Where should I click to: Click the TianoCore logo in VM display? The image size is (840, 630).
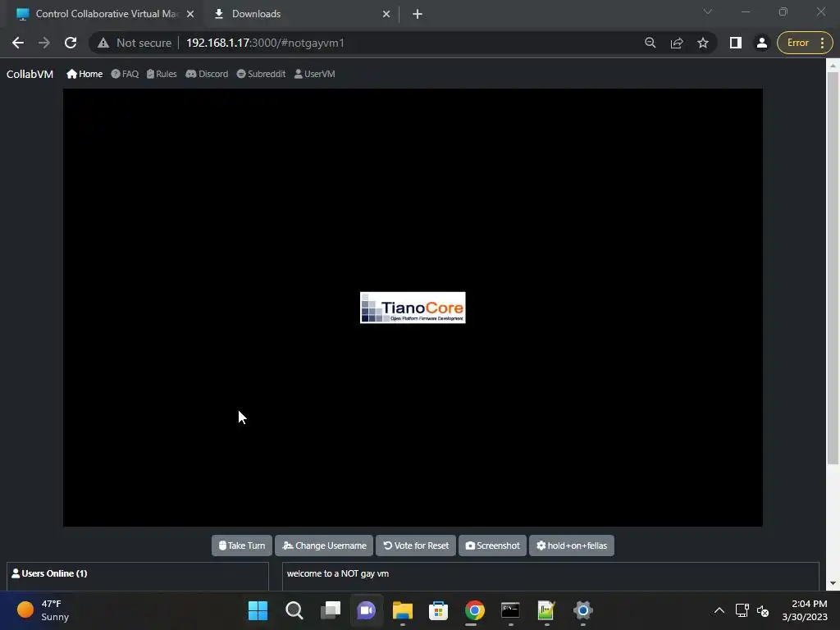[x=413, y=308]
